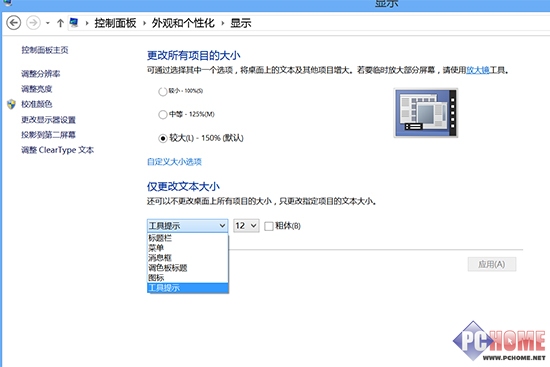The height and width of the screenshot is (367, 550).
Task: Choose 图标 from the dropdown list
Action: pyautogui.click(x=188, y=278)
